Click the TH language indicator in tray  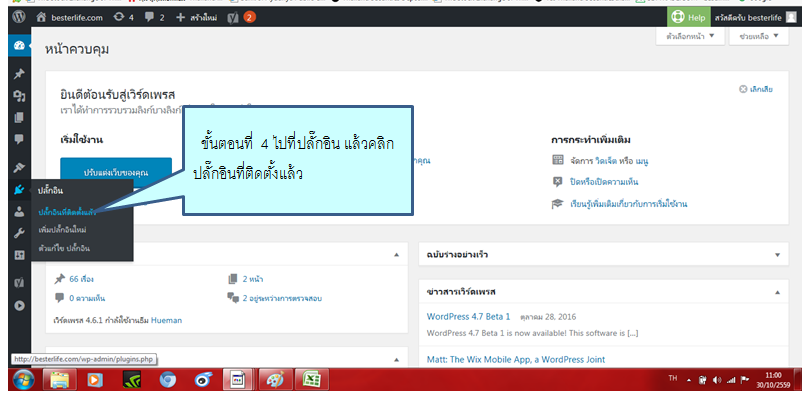pos(673,379)
